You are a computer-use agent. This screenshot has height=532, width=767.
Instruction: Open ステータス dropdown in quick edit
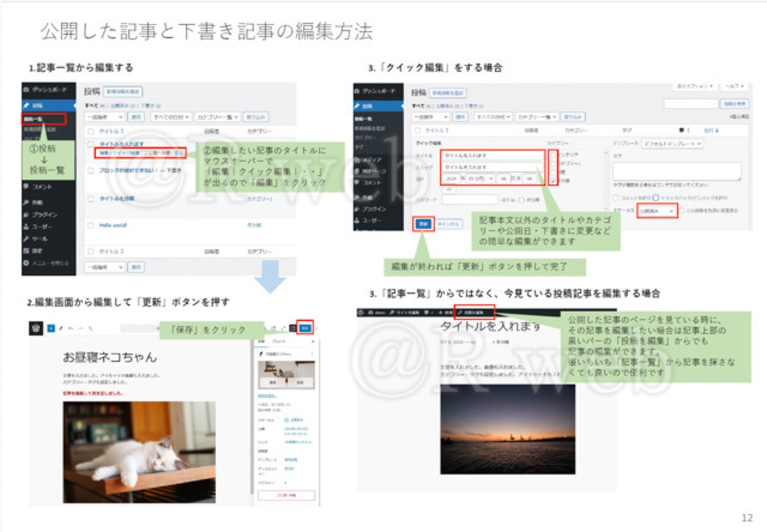pos(657,211)
